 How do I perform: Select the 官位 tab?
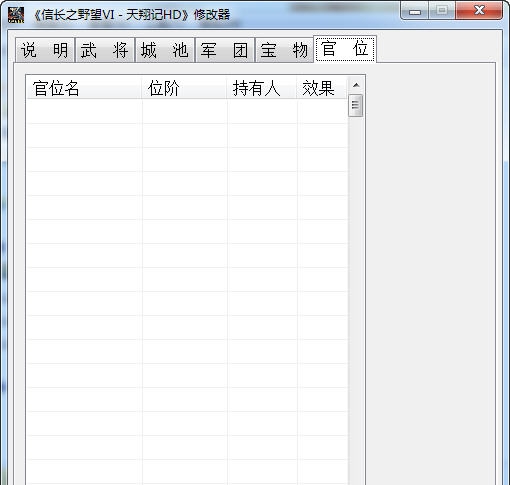pyautogui.click(x=345, y=49)
